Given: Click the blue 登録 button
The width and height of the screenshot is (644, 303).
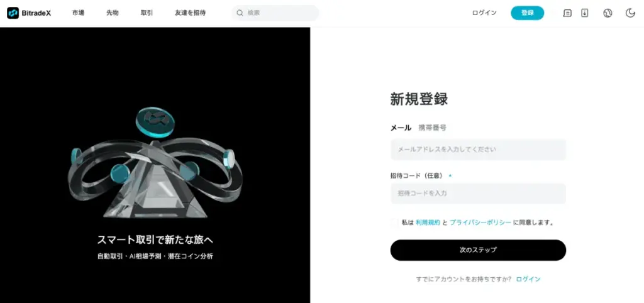Looking at the screenshot, I should (x=528, y=13).
